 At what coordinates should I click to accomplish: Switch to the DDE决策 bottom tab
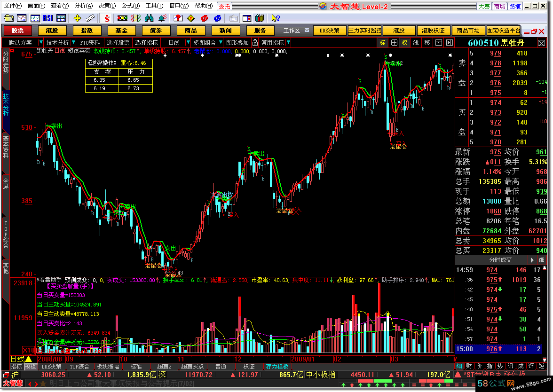(52, 367)
